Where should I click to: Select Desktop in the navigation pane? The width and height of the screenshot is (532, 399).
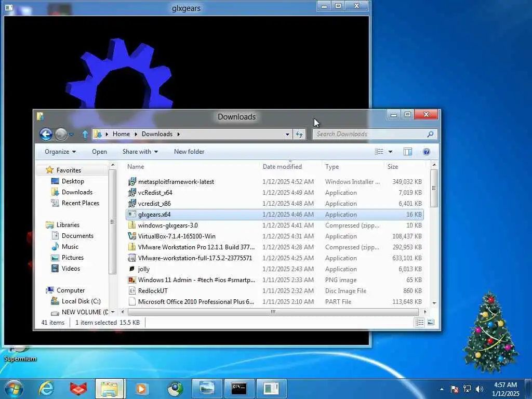(x=73, y=181)
